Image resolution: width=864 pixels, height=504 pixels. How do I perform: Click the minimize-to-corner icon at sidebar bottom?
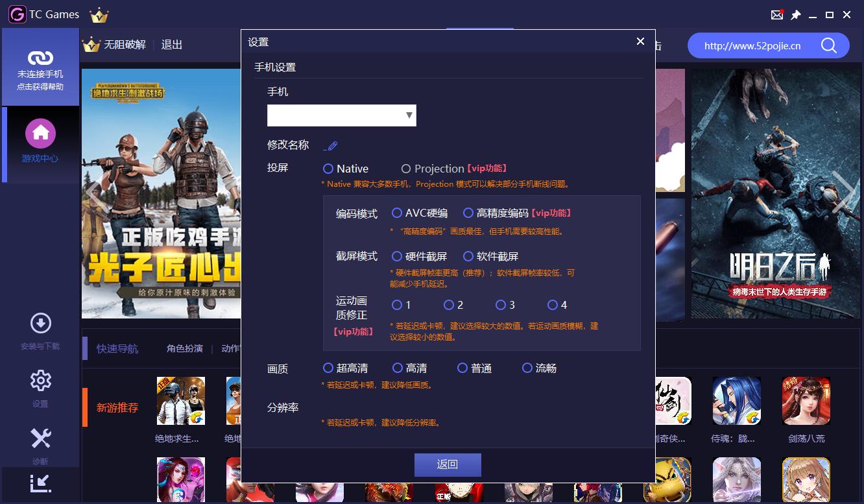pos(40,484)
